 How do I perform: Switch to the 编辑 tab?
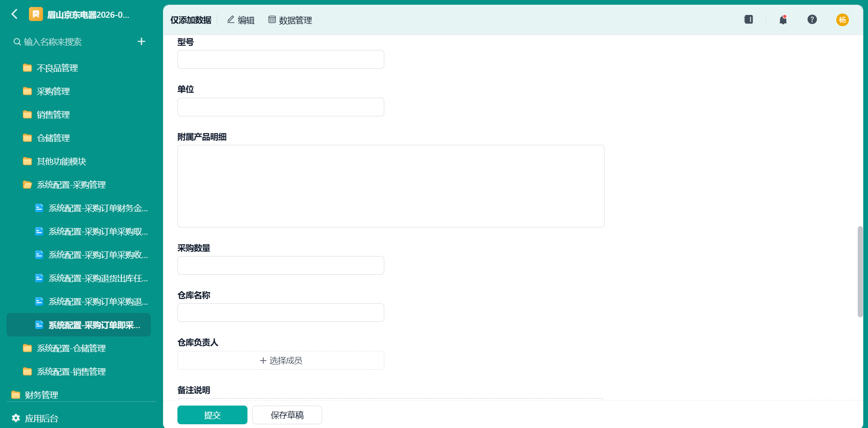241,20
